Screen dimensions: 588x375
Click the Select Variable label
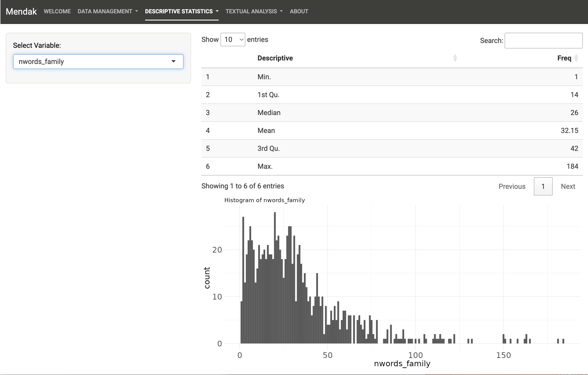click(37, 45)
